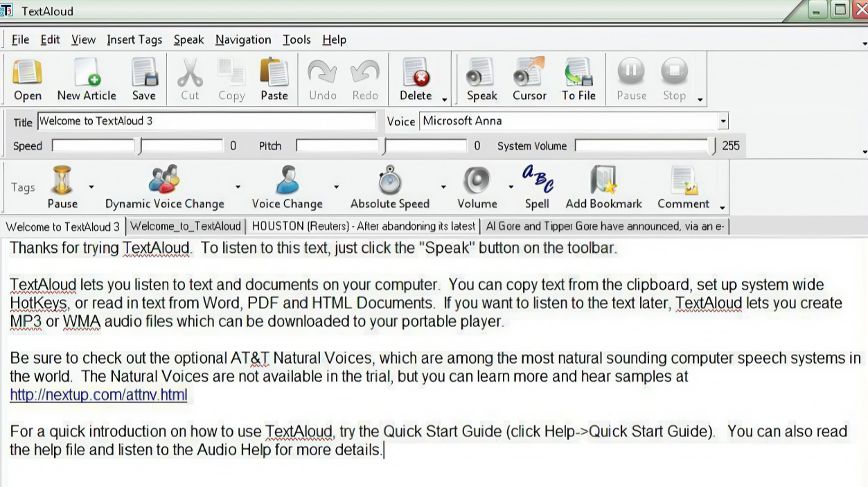868x487 pixels.
Task: Insert a Dynamic Voice Change tag
Action: pos(165,187)
